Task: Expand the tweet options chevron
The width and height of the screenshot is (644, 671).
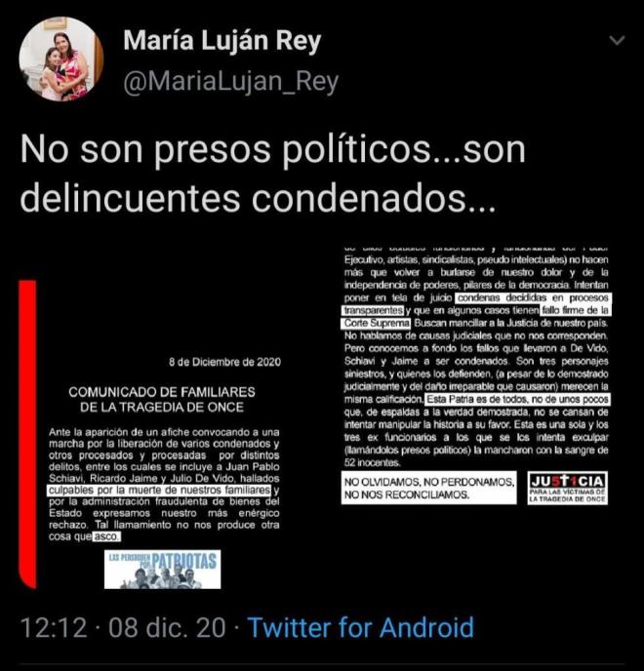Action: (x=617, y=41)
